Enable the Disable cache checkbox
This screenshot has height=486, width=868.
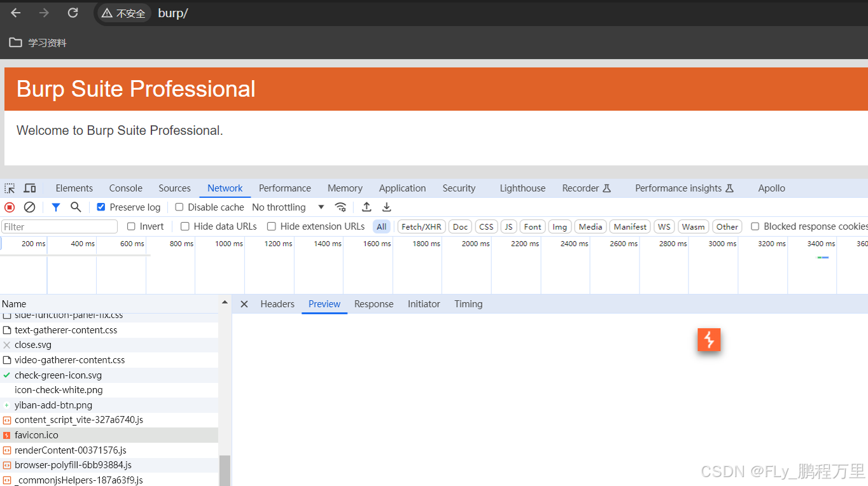pyautogui.click(x=179, y=207)
